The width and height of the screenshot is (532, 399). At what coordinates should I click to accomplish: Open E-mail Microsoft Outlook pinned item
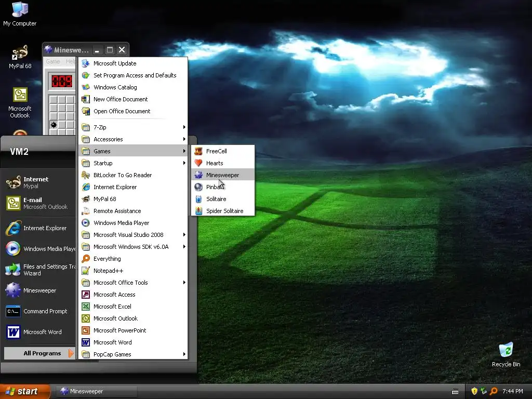[39, 203]
